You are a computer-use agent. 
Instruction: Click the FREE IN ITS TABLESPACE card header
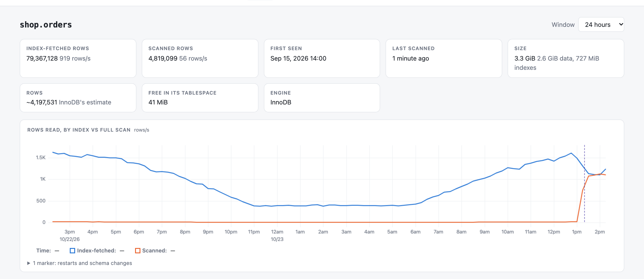pyautogui.click(x=182, y=93)
